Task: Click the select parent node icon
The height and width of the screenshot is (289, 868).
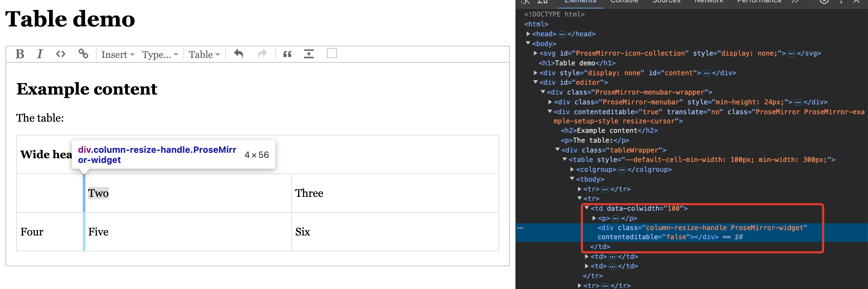Action: point(332,54)
